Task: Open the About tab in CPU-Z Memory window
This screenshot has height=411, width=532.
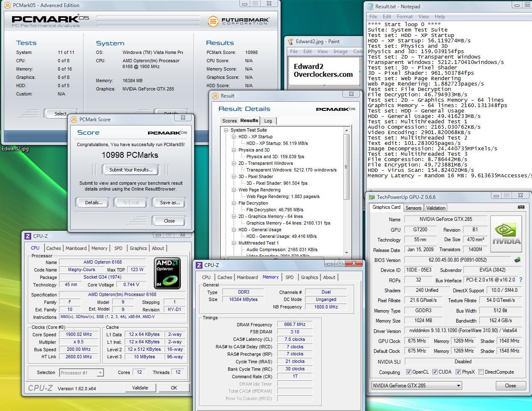Action: pyautogui.click(x=329, y=277)
